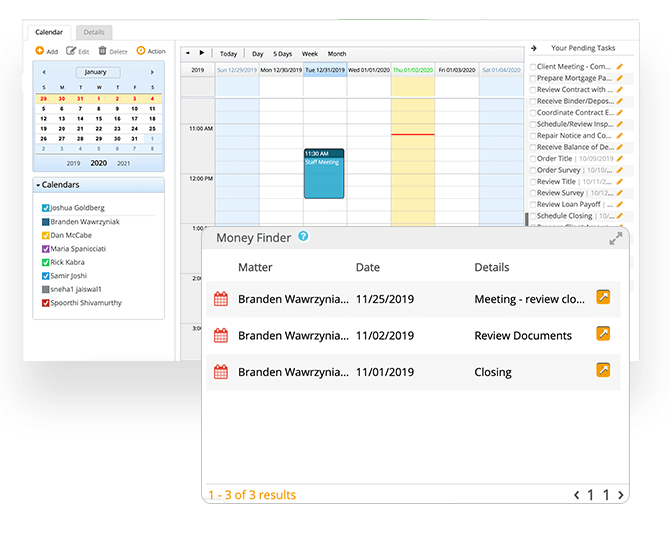Expand the Money Finder panel
The height and width of the screenshot is (533, 670).
616,239
